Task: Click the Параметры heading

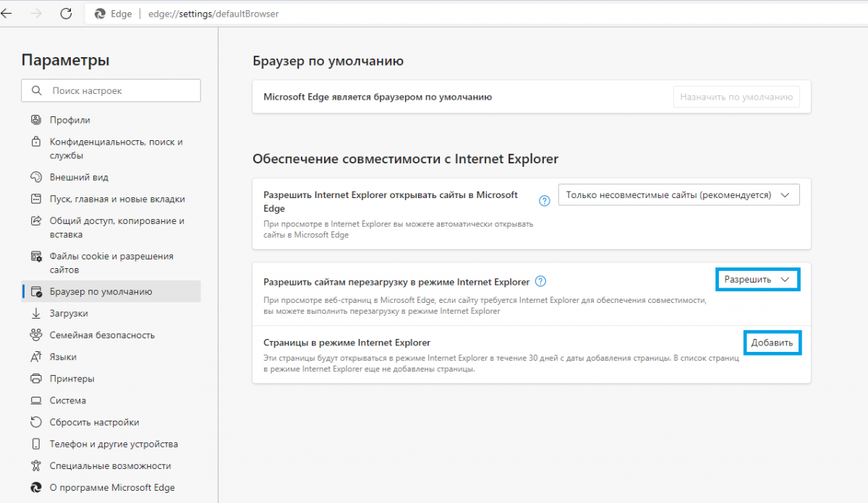Action: (x=66, y=60)
